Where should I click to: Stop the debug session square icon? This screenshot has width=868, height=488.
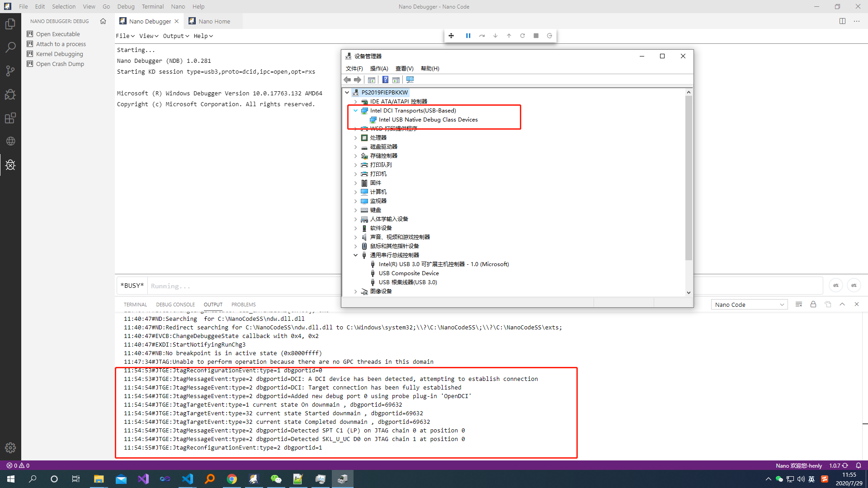click(536, 36)
